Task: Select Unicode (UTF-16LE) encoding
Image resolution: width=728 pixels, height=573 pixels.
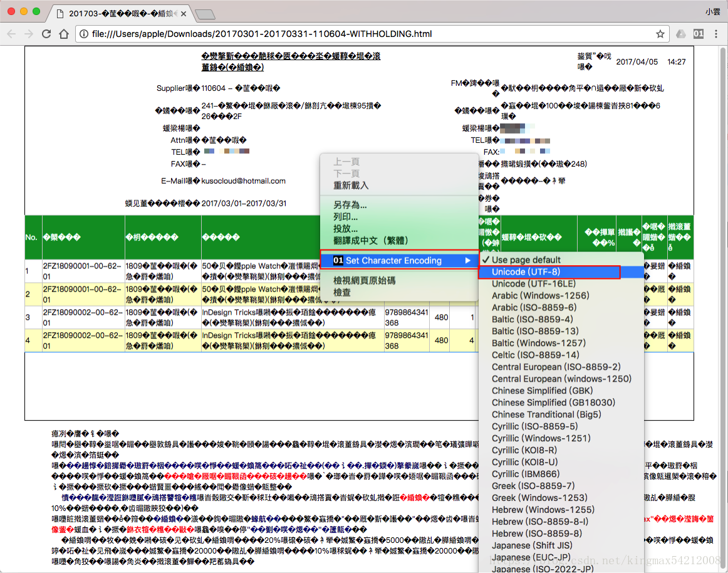Action: 561,283
